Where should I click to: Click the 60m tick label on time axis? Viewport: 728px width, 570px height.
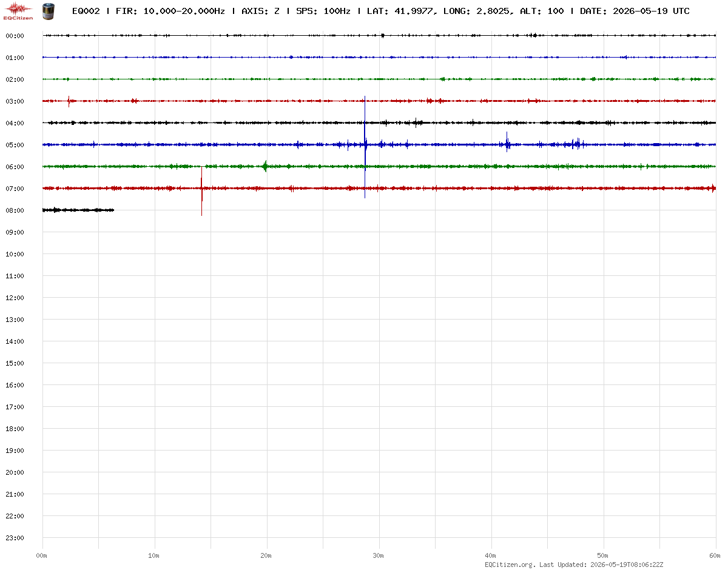(715, 555)
